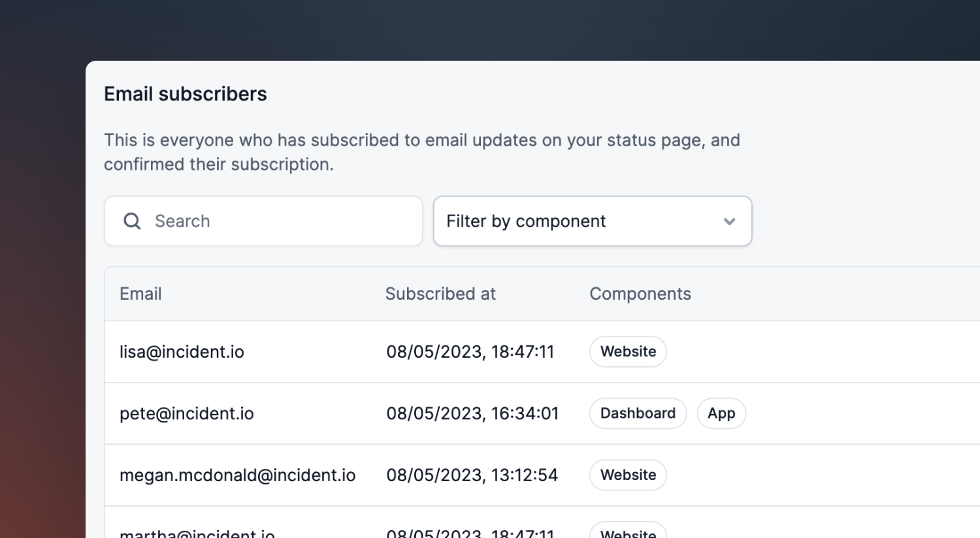The height and width of the screenshot is (538, 980).
Task: Select megan.mcdonald@incident.io email cell
Action: (x=238, y=475)
